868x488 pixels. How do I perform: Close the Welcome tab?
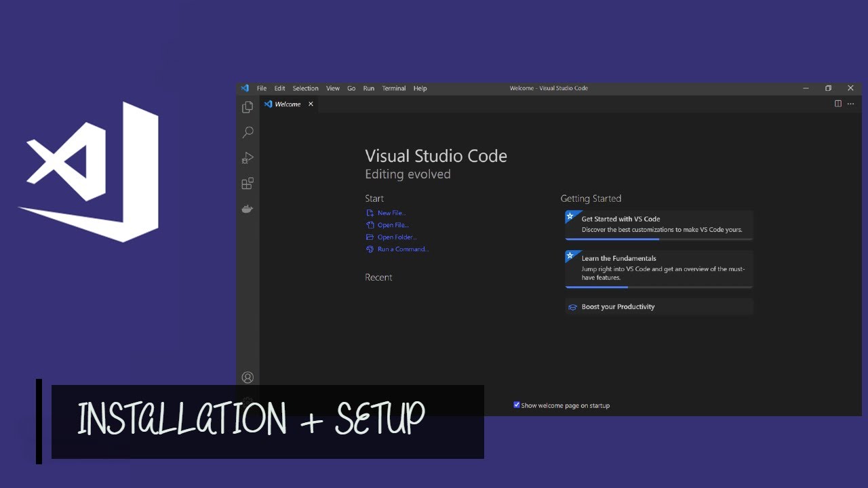click(311, 104)
